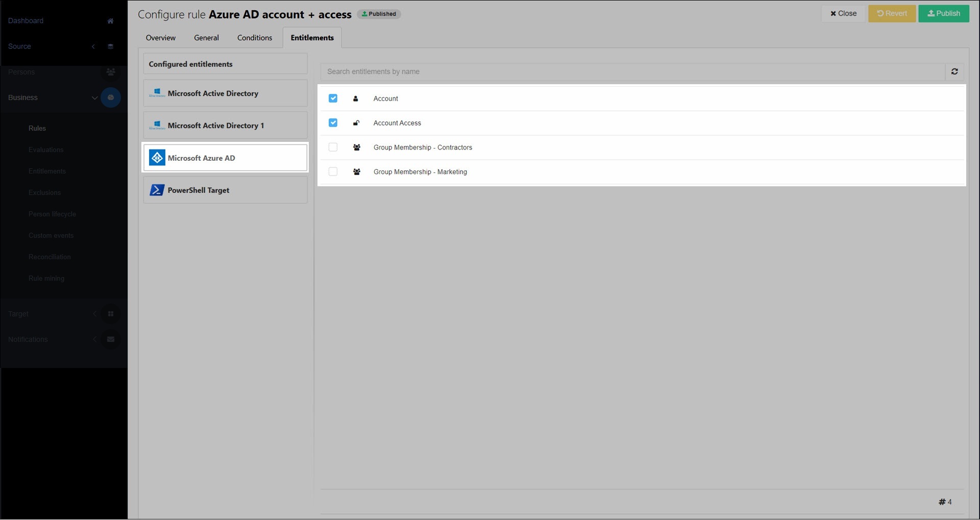The width and height of the screenshot is (980, 520).
Task: Click the PowerShell Target icon
Action: click(x=157, y=190)
